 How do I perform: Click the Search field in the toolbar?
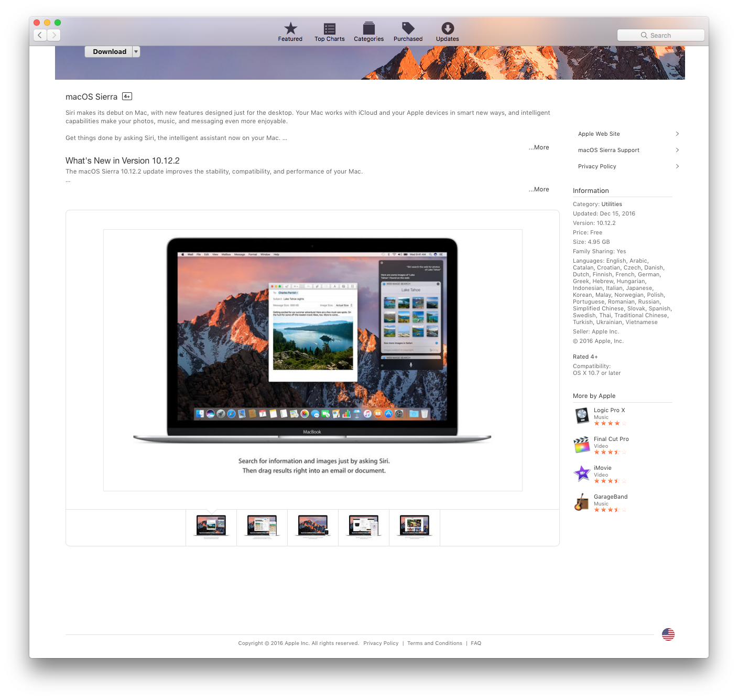point(661,35)
